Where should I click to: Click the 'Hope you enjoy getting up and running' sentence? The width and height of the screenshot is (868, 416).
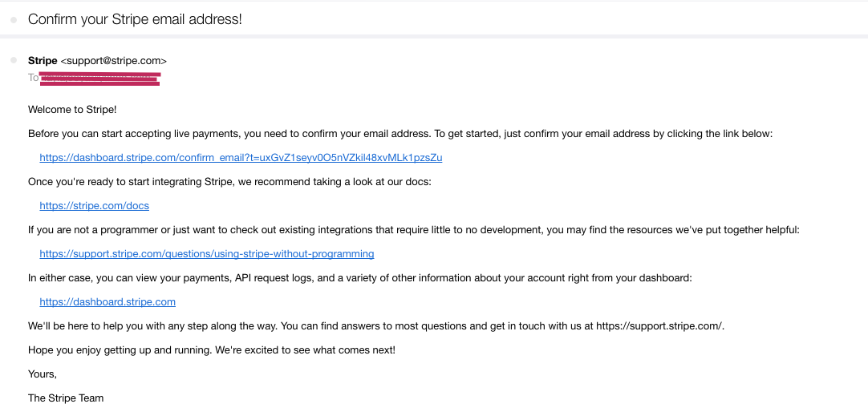point(212,350)
